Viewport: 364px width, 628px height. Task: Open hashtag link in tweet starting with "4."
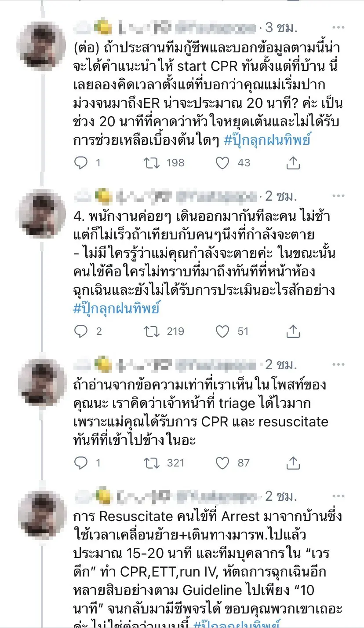116,308
